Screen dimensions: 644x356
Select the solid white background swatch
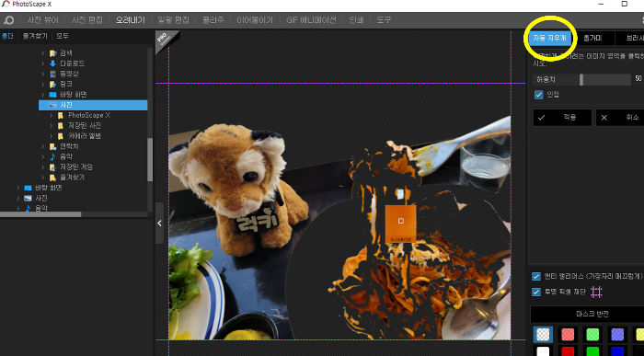tap(543, 351)
